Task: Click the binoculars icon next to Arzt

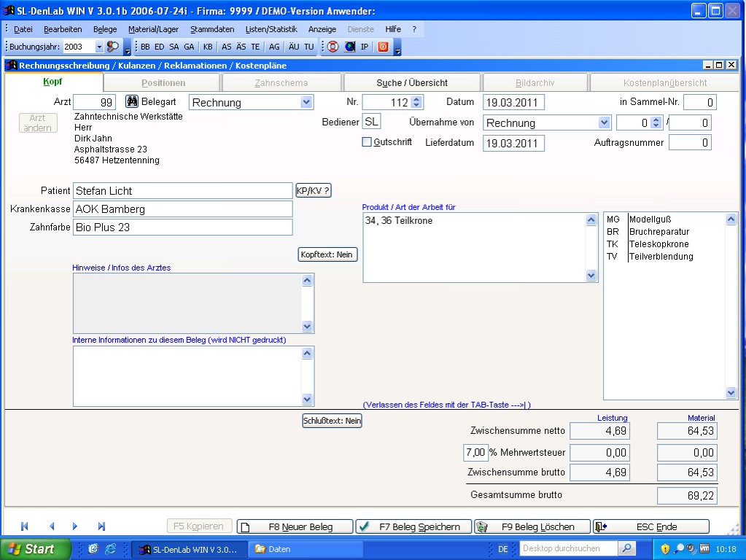Action: (x=132, y=101)
